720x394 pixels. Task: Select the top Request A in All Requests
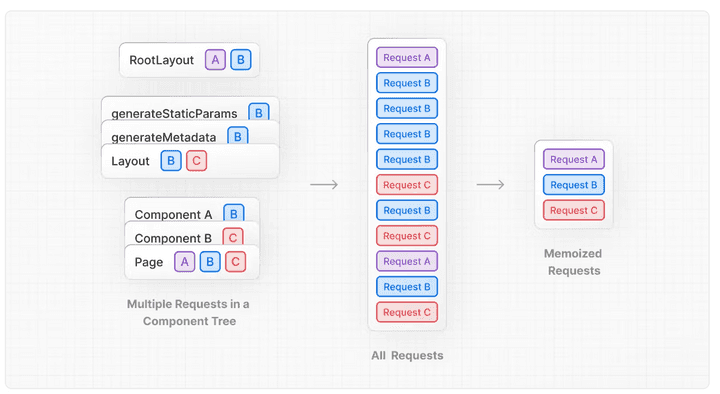[x=407, y=57]
